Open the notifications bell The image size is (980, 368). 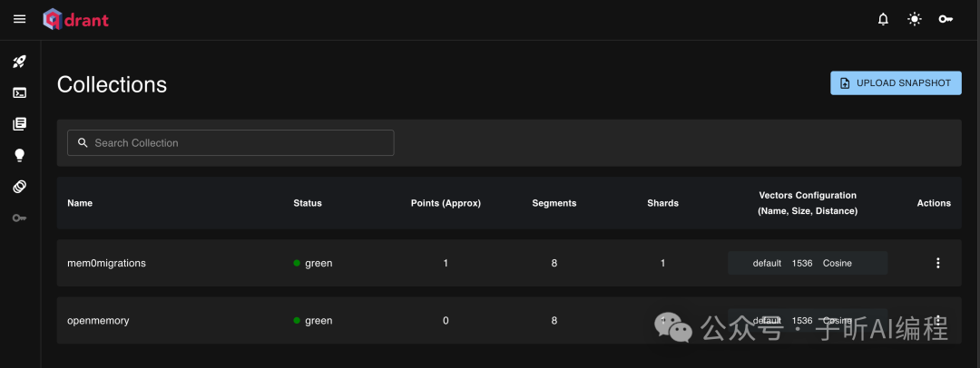[883, 19]
